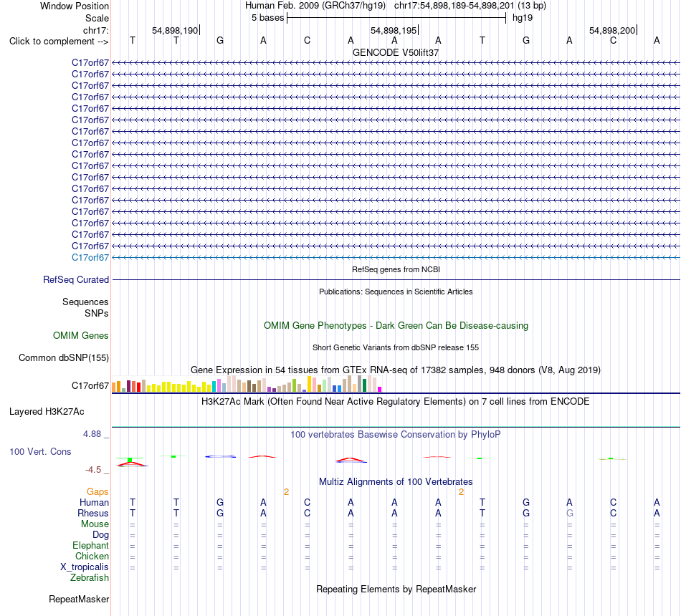The height and width of the screenshot is (616, 681).
Task: Click the Window Position label
Action: click(75, 6)
